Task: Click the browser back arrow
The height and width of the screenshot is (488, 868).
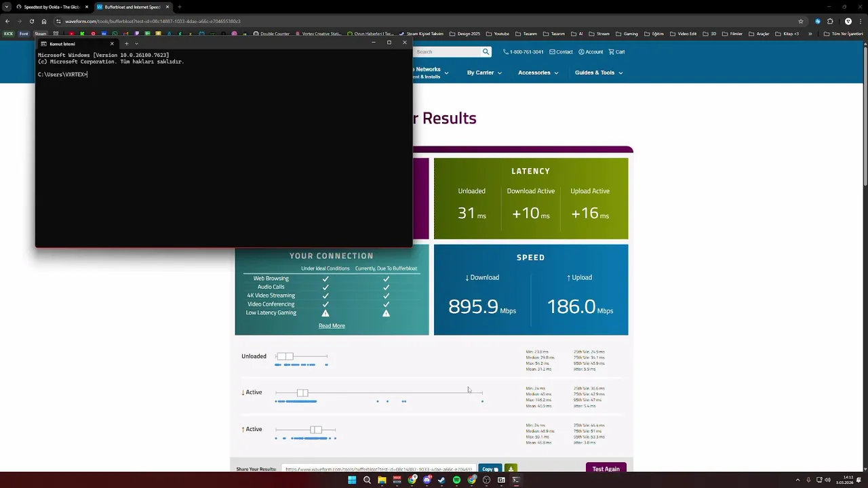Action: pos(7,21)
